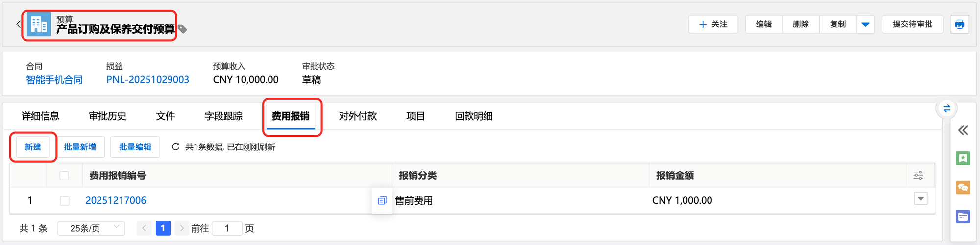This screenshot has height=245, width=980.
Task: Click the round swap arrows icon
Action: pos(947,108)
